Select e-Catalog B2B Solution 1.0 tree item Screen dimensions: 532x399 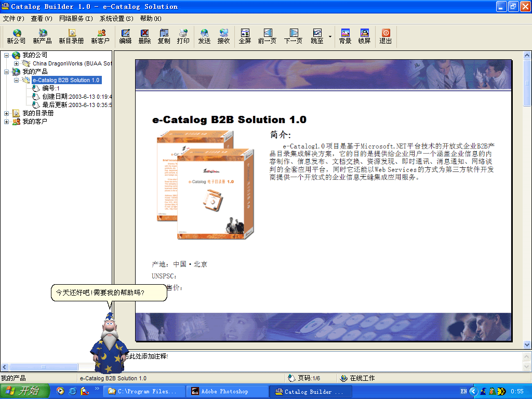pyautogui.click(x=66, y=80)
